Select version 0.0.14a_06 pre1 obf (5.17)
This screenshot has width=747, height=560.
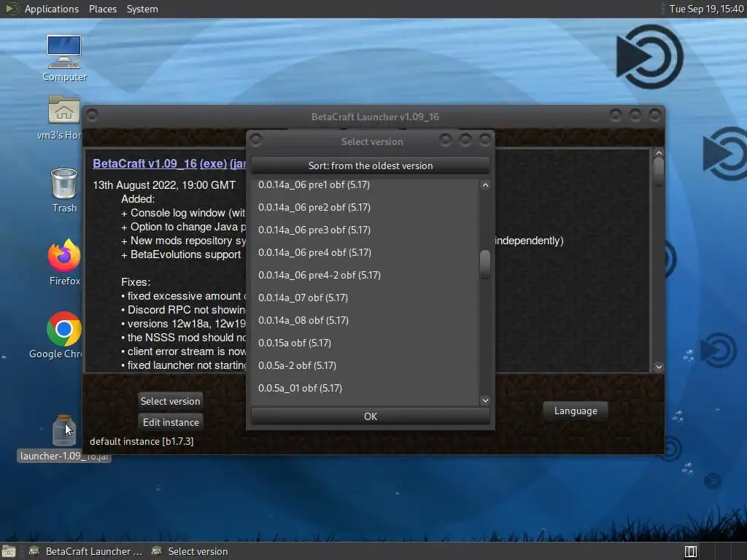pyautogui.click(x=365, y=184)
